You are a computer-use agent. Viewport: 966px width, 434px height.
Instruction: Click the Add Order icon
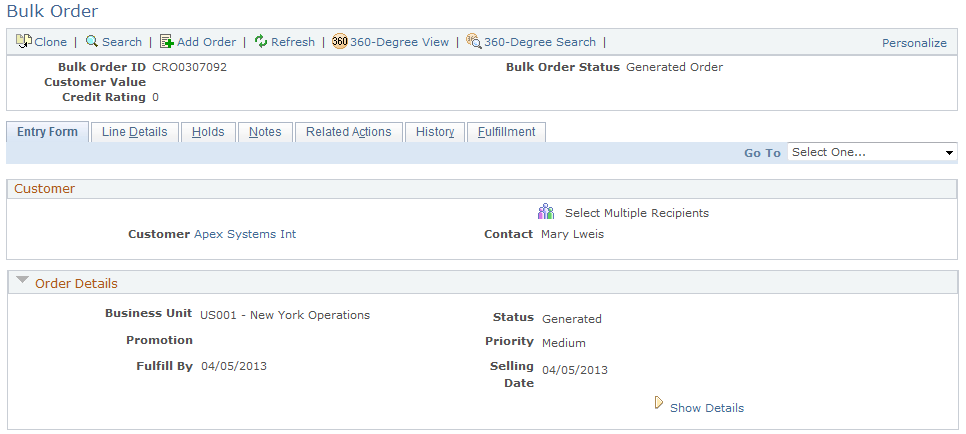pos(167,42)
